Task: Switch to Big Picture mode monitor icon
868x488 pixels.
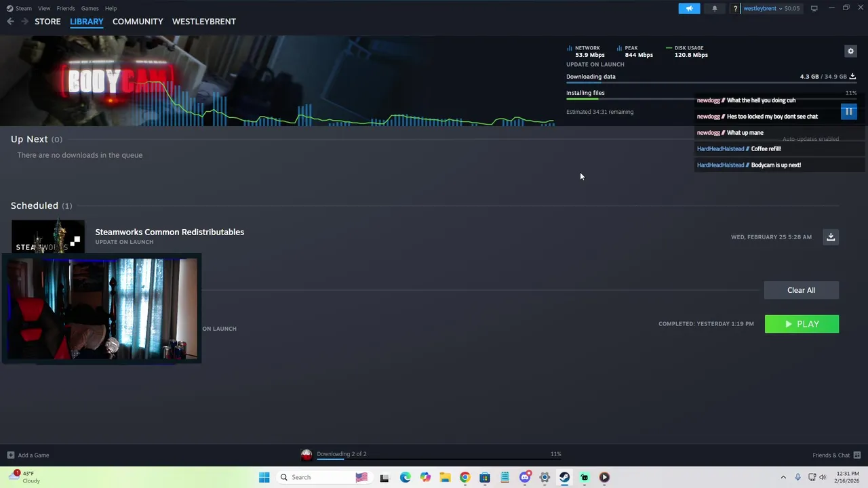Action: point(814,8)
